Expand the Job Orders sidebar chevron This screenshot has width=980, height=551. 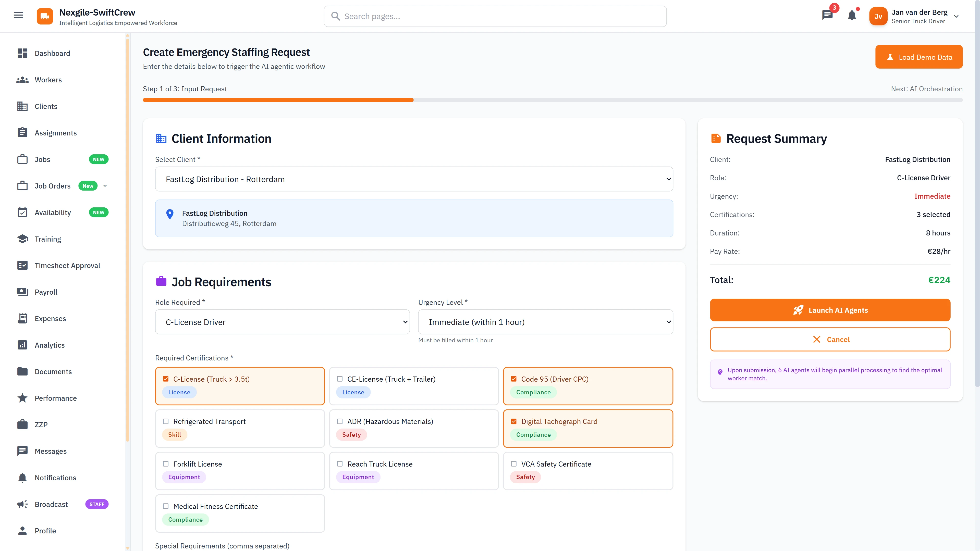105,185
